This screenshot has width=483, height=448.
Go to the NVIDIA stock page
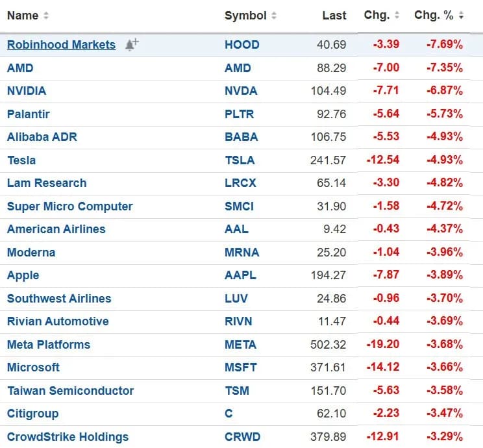[x=27, y=91]
